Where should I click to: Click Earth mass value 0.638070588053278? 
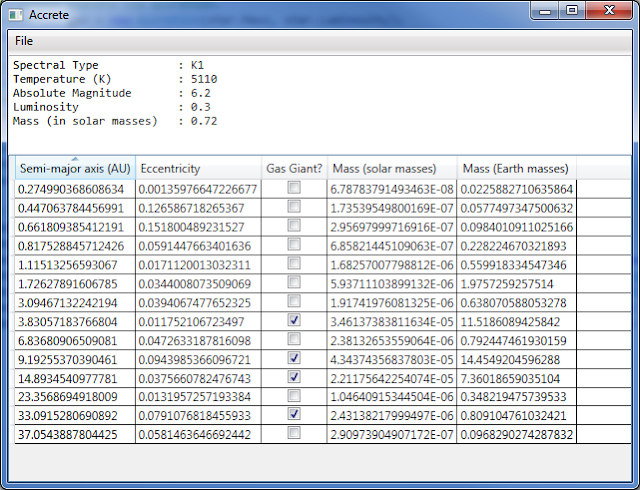(513, 303)
